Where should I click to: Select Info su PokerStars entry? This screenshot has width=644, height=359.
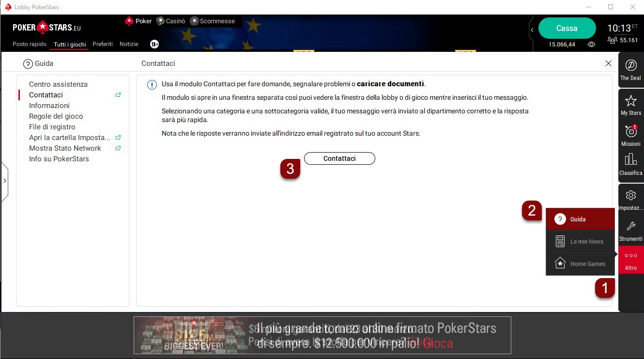pyautogui.click(x=59, y=159)
